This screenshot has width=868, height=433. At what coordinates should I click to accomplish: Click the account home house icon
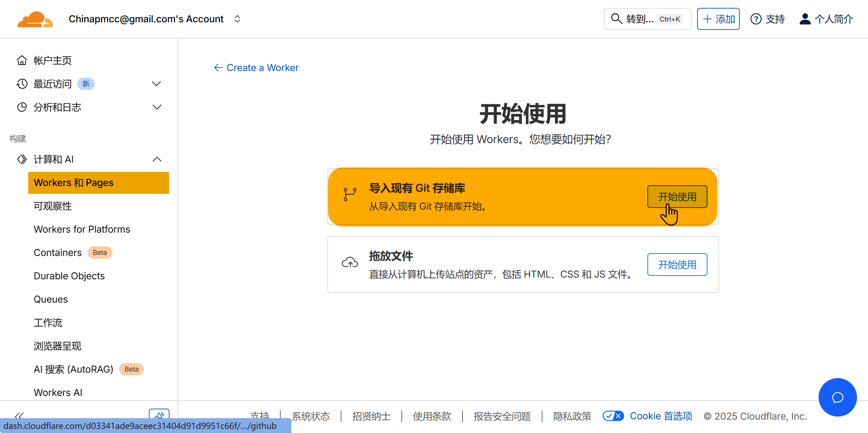22,60
